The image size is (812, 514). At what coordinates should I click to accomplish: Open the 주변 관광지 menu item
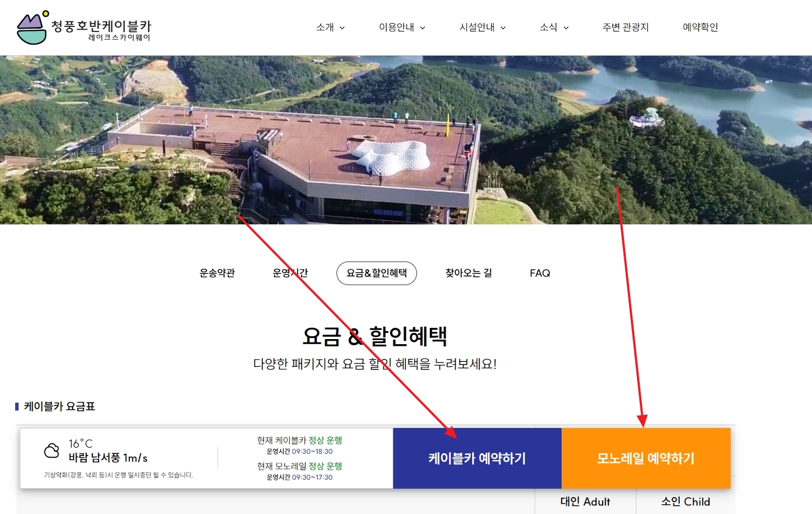pyautogui.click(x=625, y=27)
